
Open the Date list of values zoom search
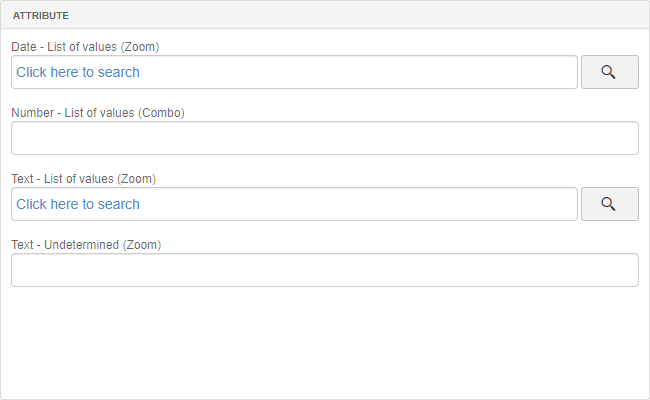610,72
